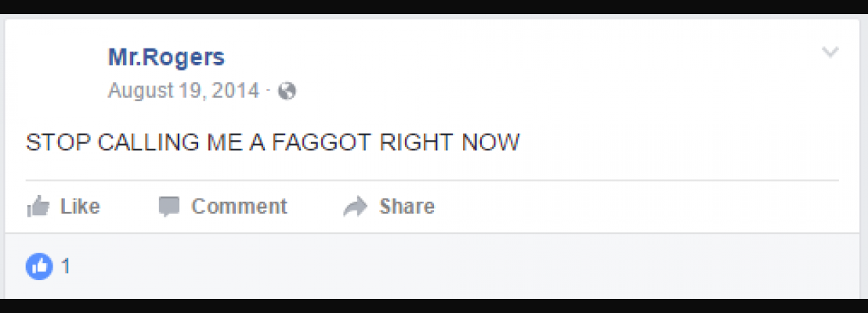Screen dimensions: 868x313
Task: Click the globe public audience icon
Action: click(x=287, y=91)
